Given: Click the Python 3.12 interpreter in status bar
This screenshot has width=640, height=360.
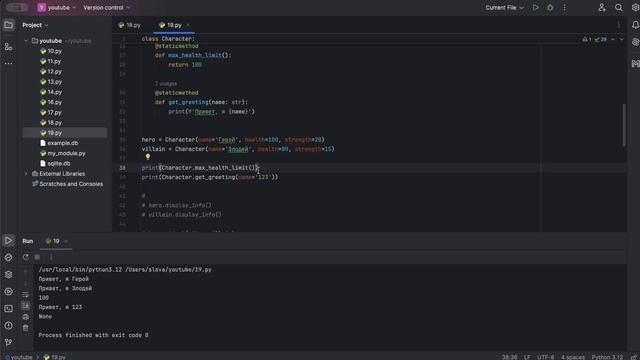Looking at the screenshot, I should pos(607,357).
